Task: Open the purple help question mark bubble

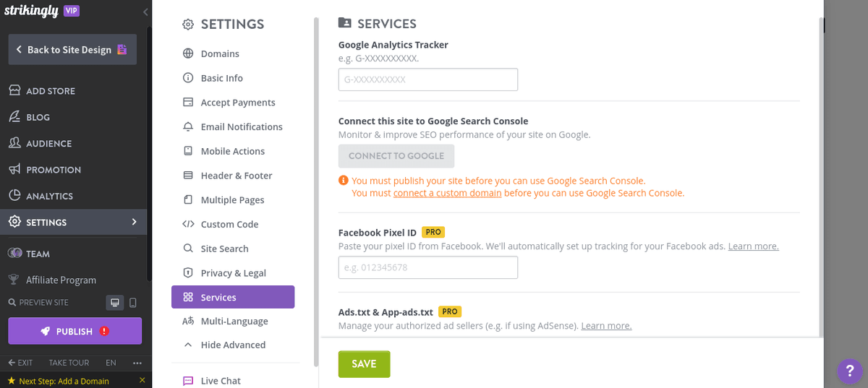Action: (849, 371)
